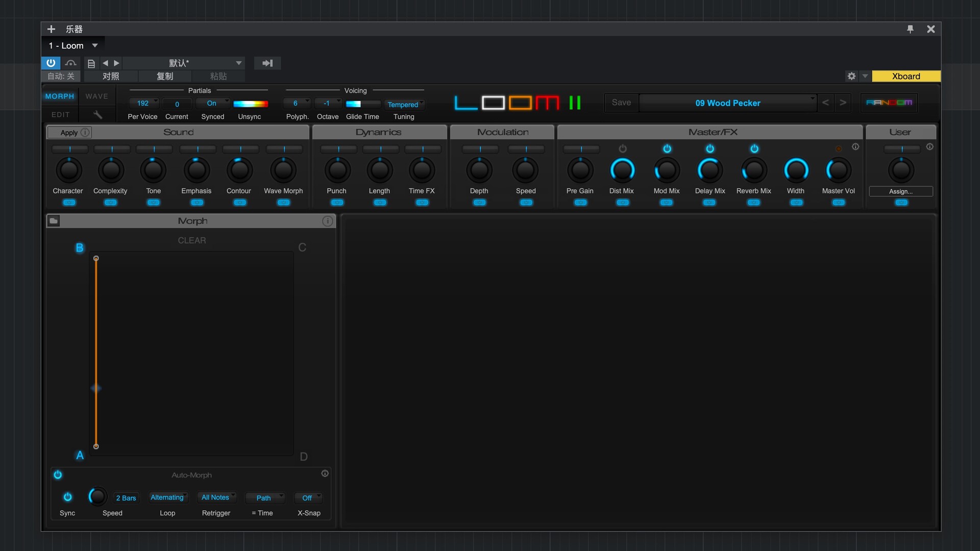Click the Assign... user button
The width and height of the screenshot is (980, 551).
[900, 191]
